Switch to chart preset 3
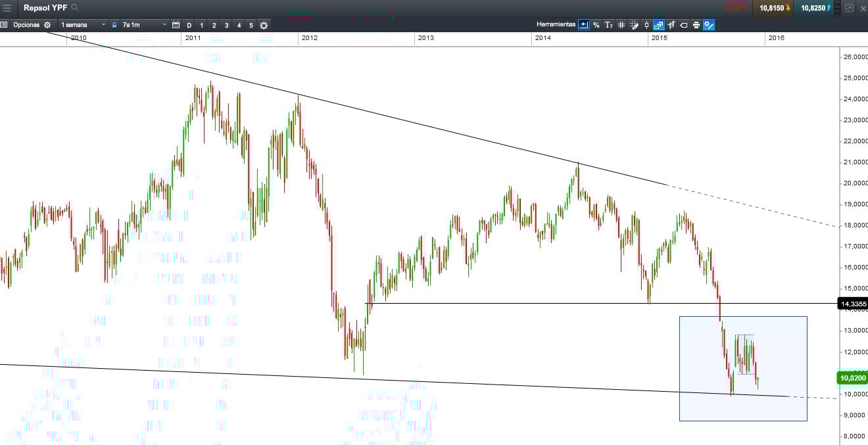 pyautogui.click(x=226, y=25)
